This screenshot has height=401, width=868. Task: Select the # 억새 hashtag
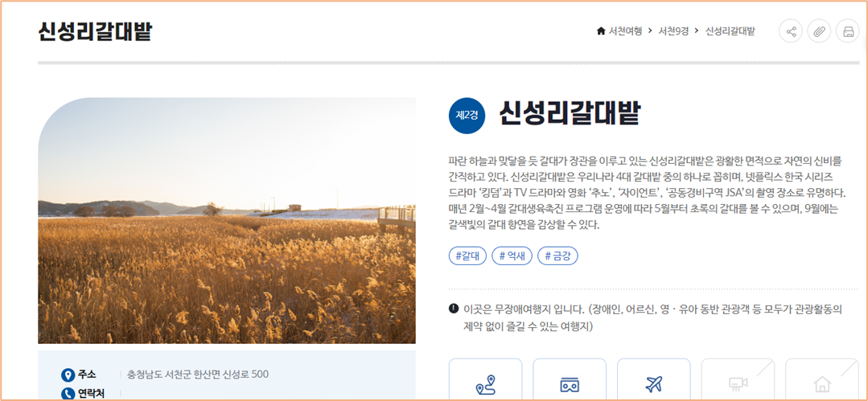[x=512, y=256]
